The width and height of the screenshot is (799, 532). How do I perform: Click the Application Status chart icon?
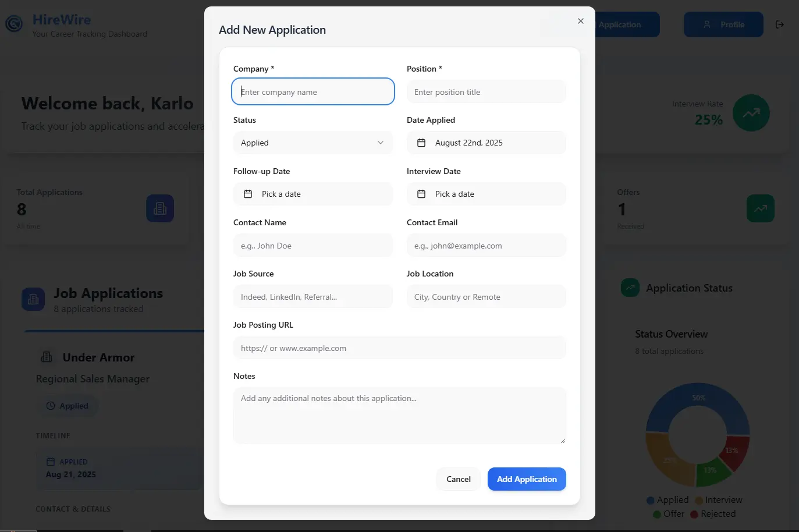pos(630,288)
